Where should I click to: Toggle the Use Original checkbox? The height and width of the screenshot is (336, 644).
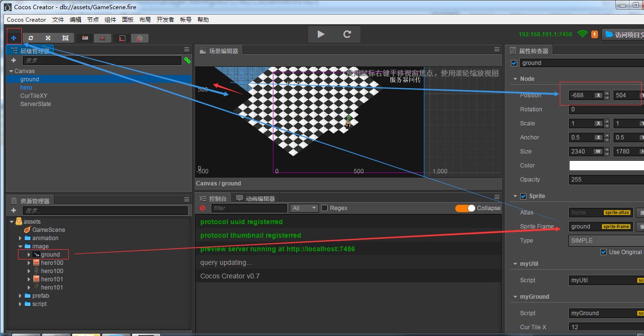(603, 252)
